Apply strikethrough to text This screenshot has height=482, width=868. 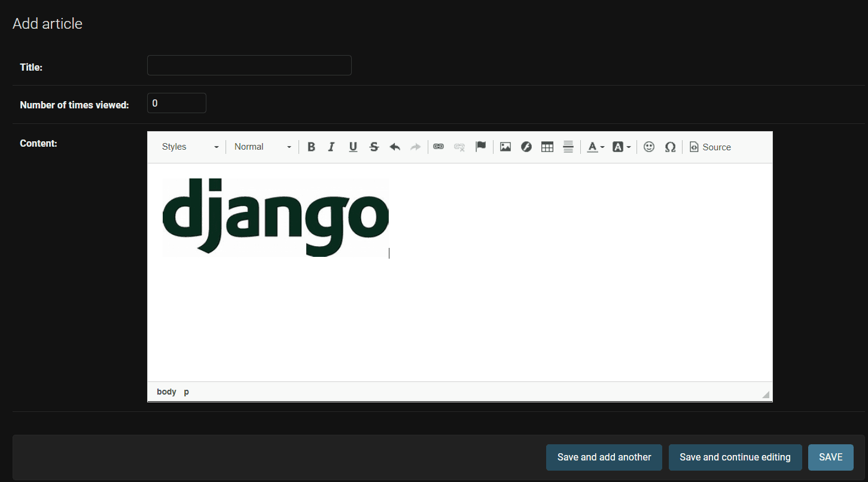tap(374, 147)
